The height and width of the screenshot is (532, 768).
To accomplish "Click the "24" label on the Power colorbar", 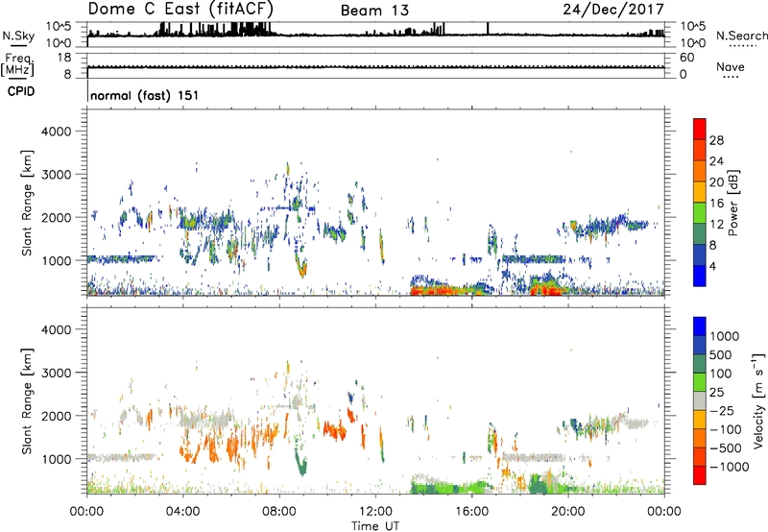I will pyautogui.click(x=716, y=161).
